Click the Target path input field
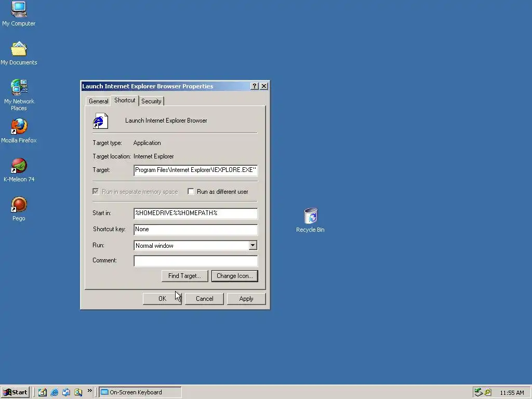 [x=196, y=170]
